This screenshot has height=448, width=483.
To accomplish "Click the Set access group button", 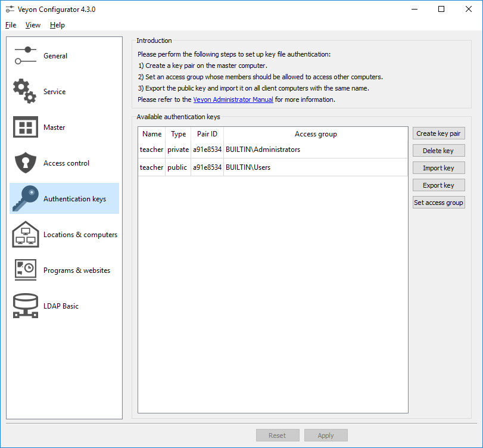I will (x=438, y=203).
